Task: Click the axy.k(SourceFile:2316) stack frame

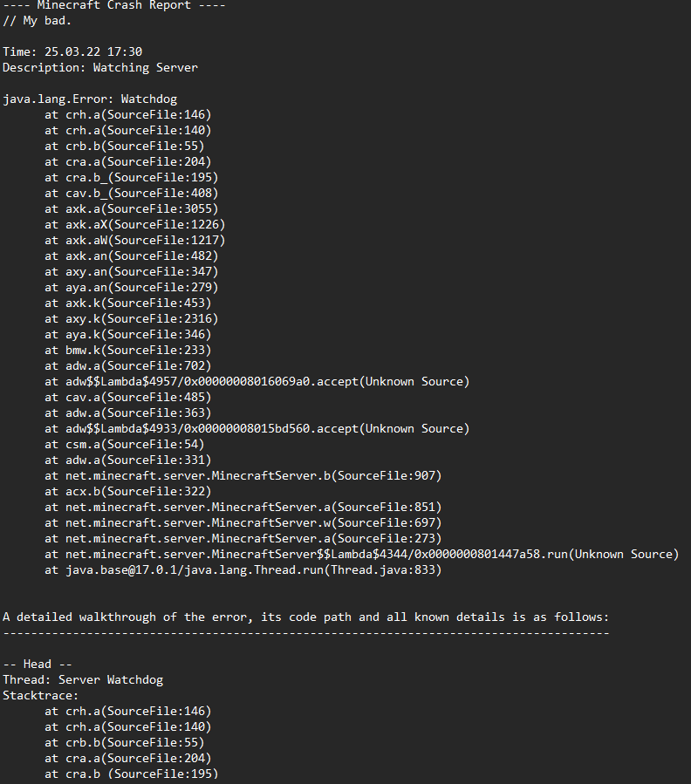Action: click(x=131, y=319)
